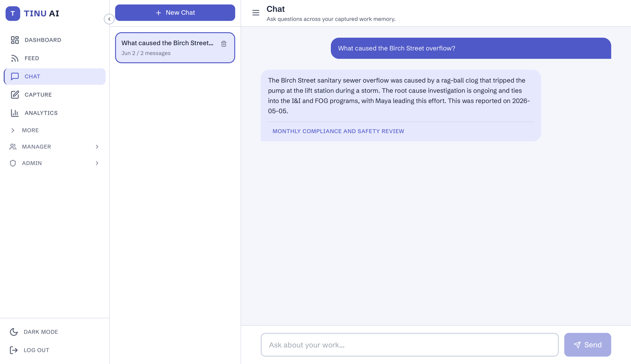Open the Monthly Compliance and Safety Review source link
631x364 pixels.
pos(338,131)
